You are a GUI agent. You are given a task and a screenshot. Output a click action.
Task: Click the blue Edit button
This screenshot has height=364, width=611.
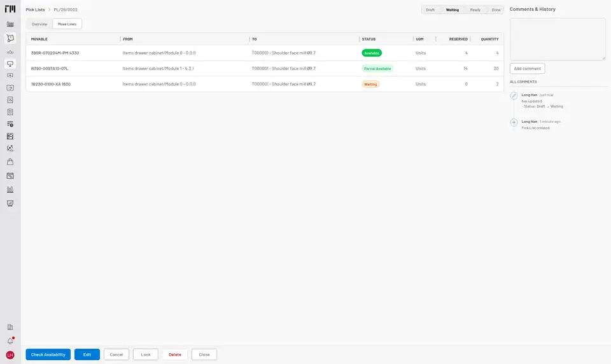87,354
